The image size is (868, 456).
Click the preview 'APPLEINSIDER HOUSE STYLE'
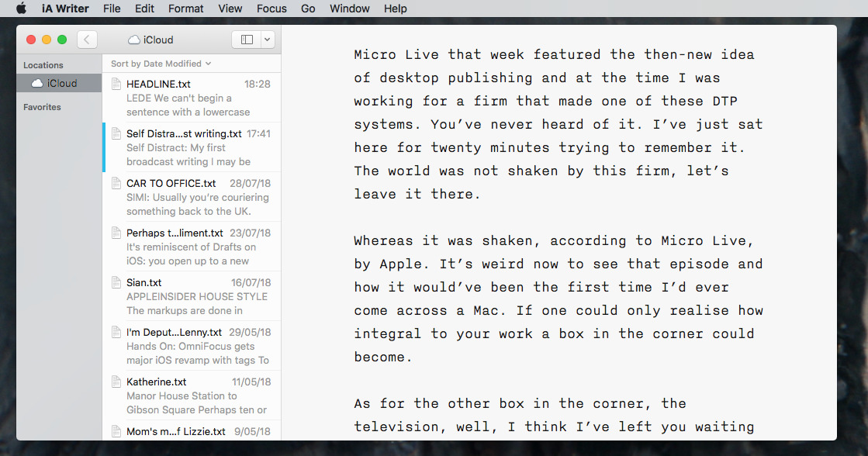click(x=197, y=296)
